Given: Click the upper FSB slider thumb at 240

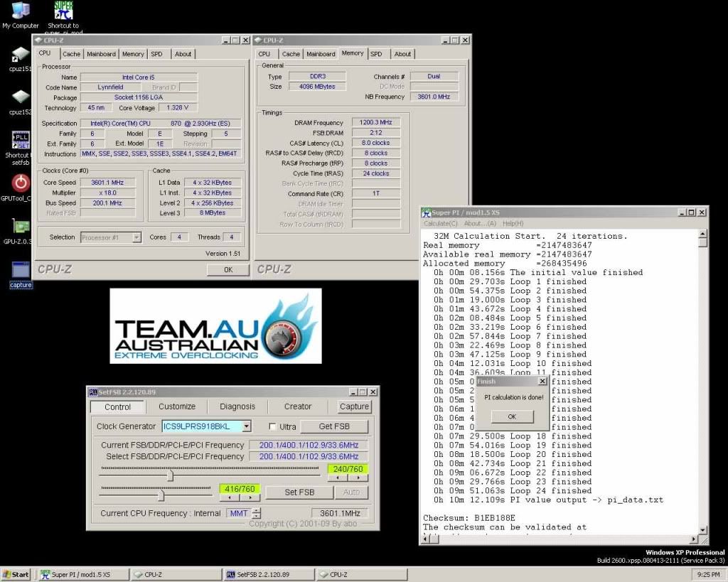Looking at the screenshot, I should click(x=171, y=475).
